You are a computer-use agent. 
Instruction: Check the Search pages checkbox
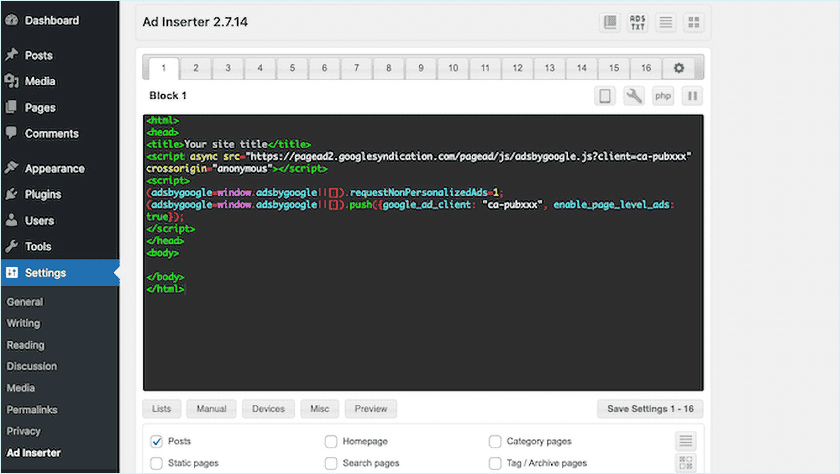tap(331, 463)
